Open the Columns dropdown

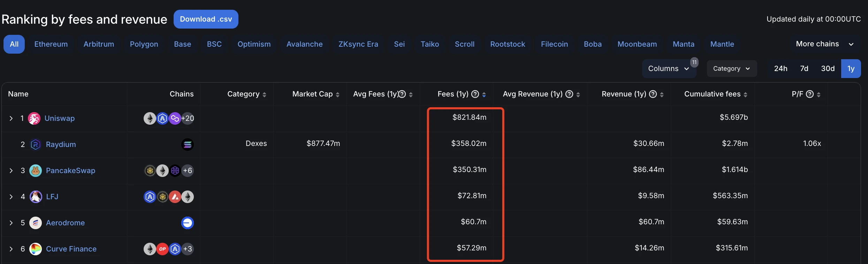click(668, 69)
